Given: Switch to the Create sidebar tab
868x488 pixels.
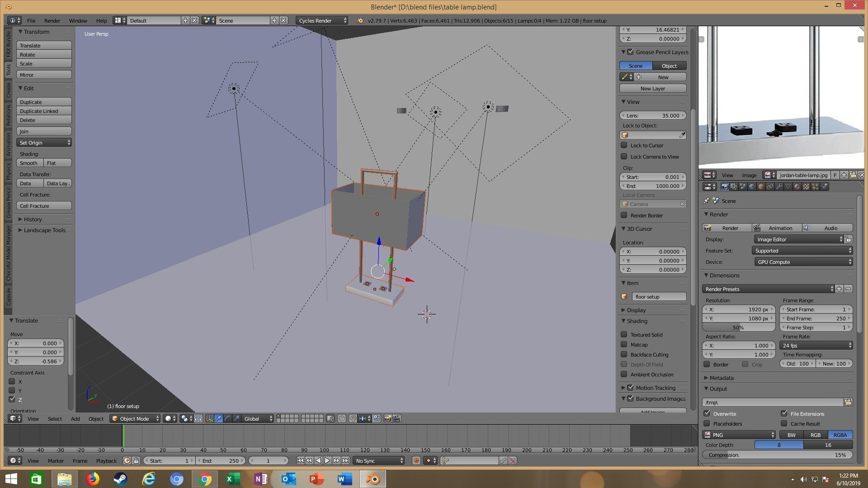Looking at the screenshot, I should pos(9,90).
